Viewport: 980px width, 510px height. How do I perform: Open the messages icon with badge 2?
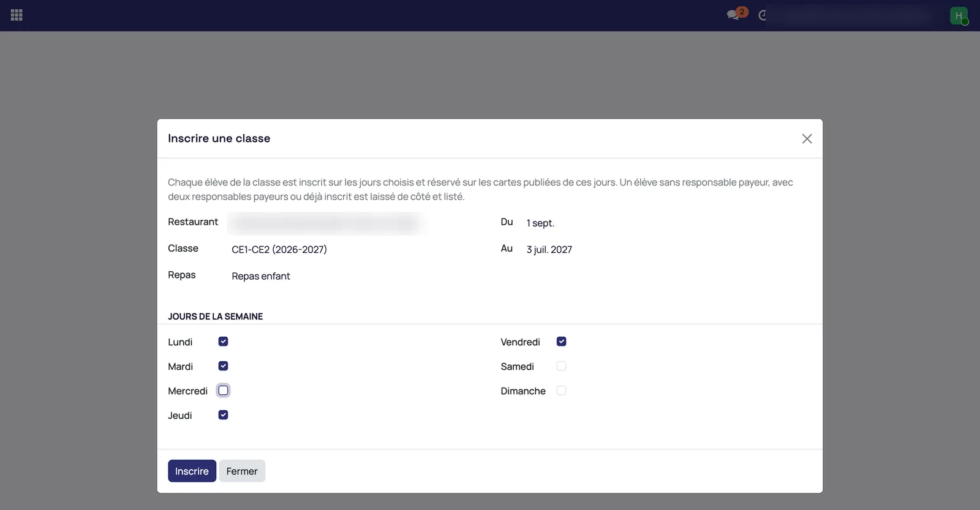pos(736,13)
